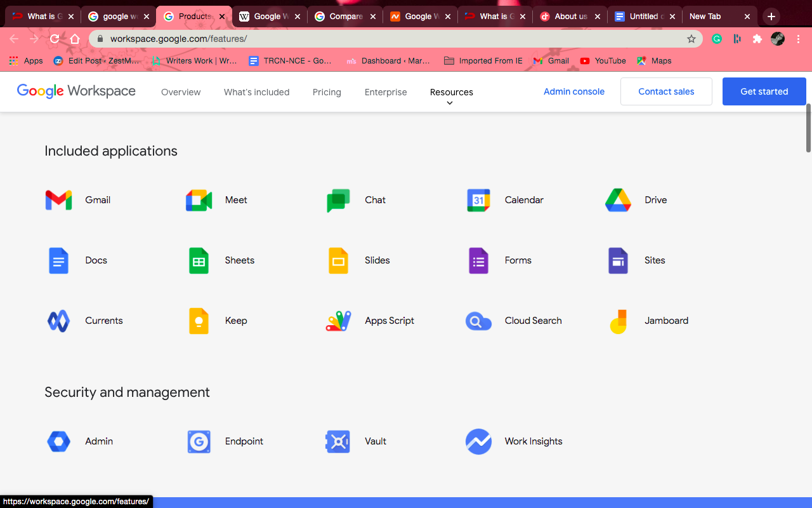Click the Jamboard icon
The height and width of the screenshot is (508, 812).
point(618,320)
